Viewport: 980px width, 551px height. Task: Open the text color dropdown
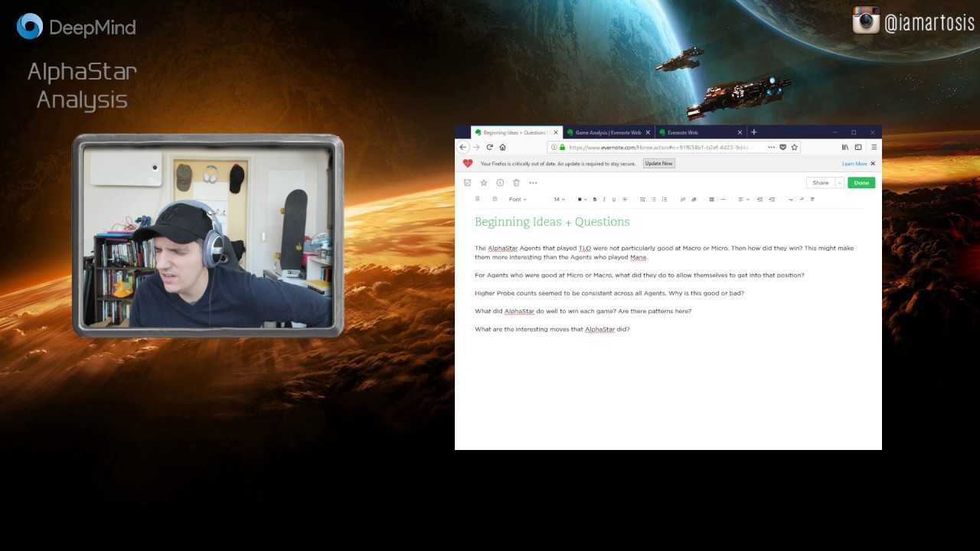[x=582, y=199]
